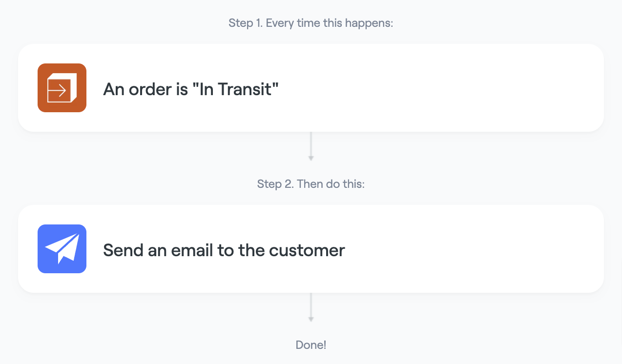Click the arrow connecting Step 1 to Step 2
622x364 pixels.
click(x=311, y=146)
